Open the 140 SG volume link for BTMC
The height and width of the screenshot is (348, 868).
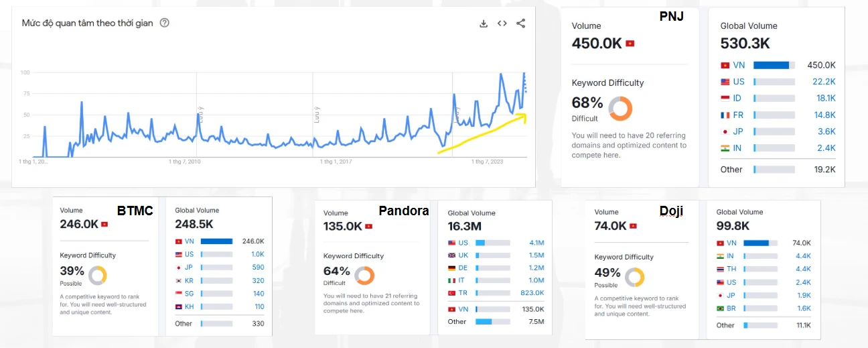[258, 294]
